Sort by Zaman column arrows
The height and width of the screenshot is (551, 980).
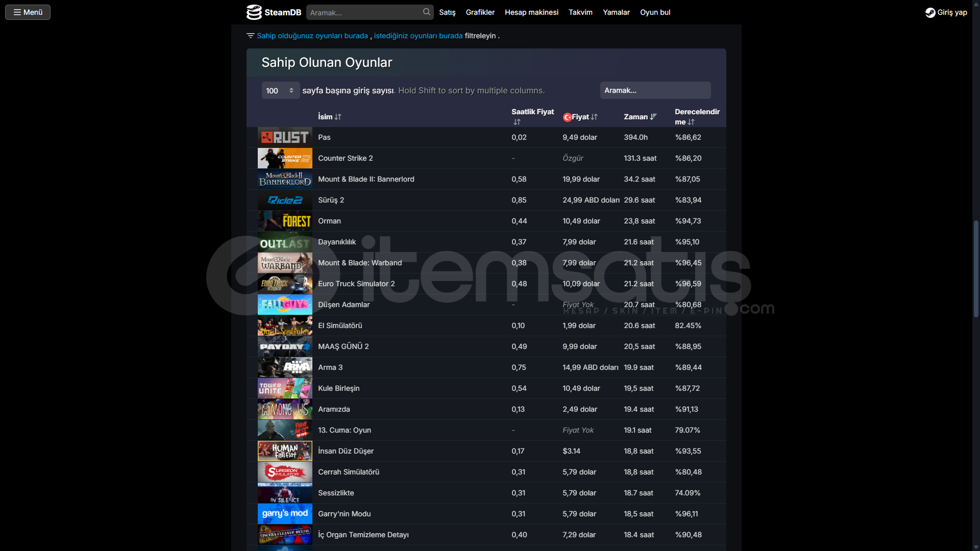coord(653,117)
